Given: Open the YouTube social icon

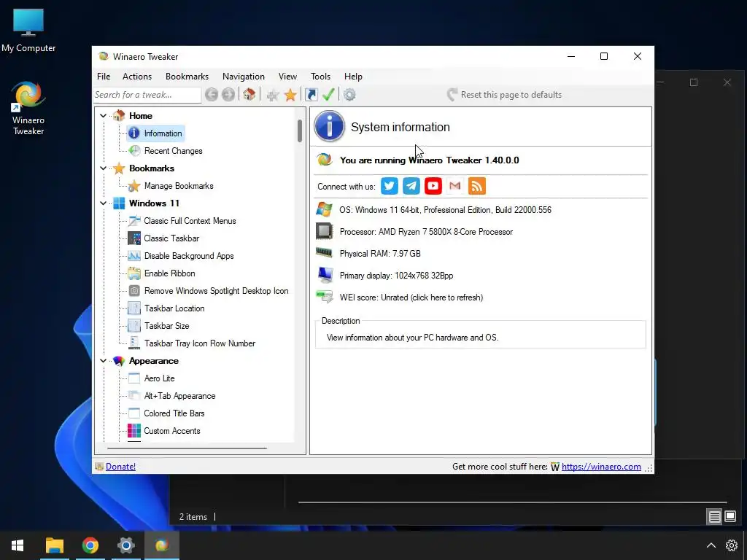Looking at the screenshot, I should coord(433,186).
